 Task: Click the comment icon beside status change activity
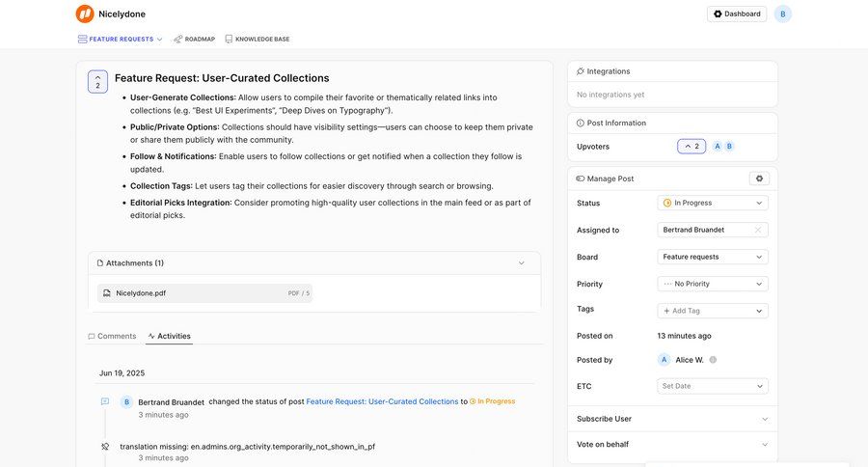105,401
